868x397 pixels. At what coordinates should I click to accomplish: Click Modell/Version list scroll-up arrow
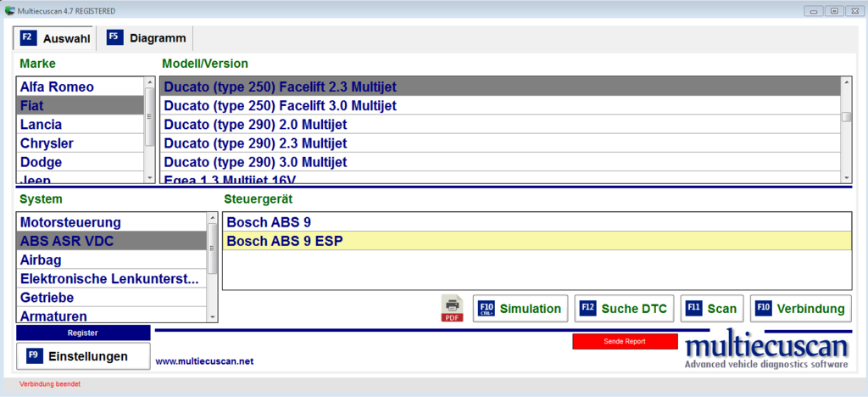pyautogui.click(x=847, y=82)
